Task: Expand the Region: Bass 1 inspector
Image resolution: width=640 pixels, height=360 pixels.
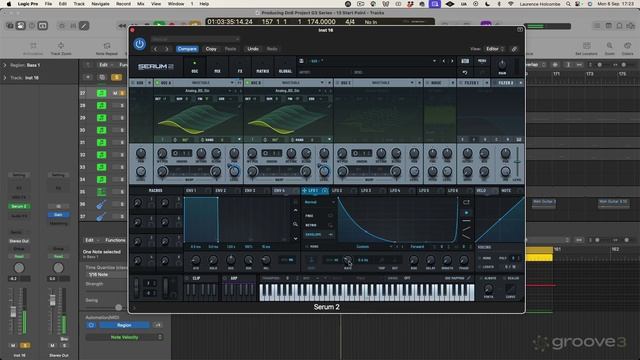Action: pos(5,65)
